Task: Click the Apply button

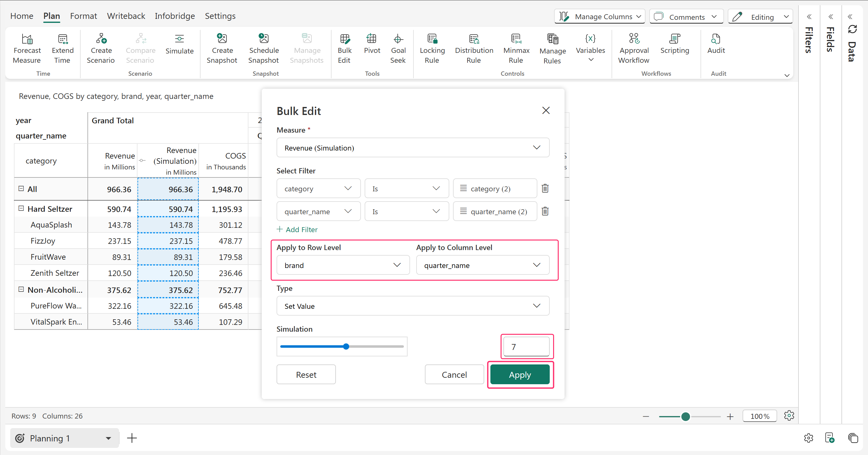Action: [x=519, y=374]
